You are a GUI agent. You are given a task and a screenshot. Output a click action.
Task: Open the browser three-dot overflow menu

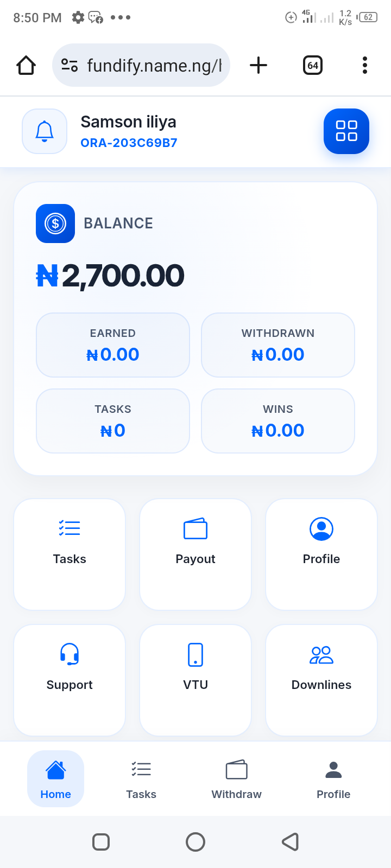[x=365, y=66]
